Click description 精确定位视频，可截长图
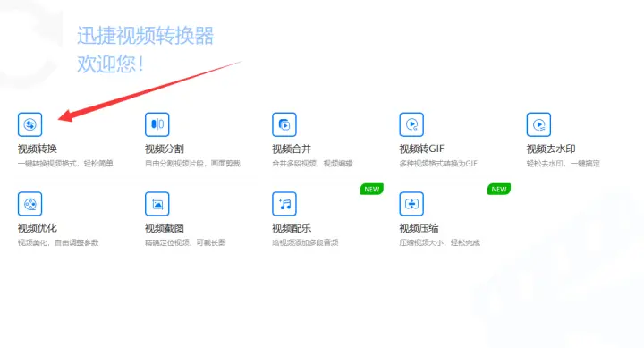Viewport: 644px width, 348px height. coord(185,242)
